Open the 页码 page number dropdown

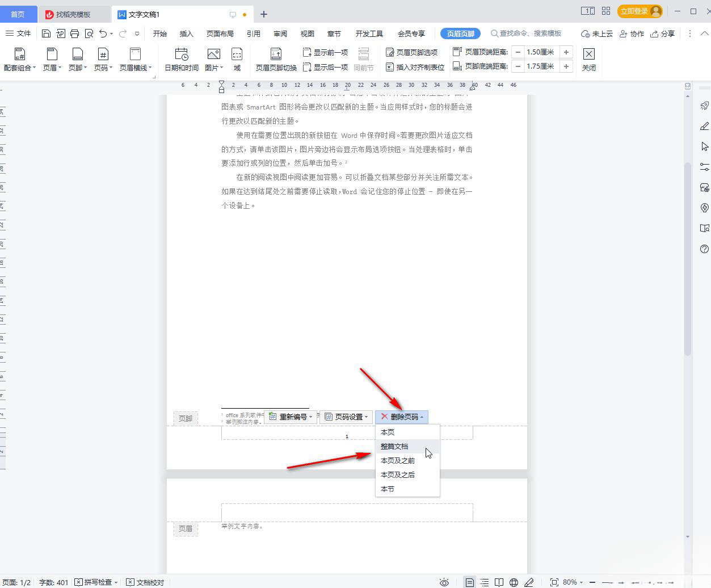pos(103,60)
